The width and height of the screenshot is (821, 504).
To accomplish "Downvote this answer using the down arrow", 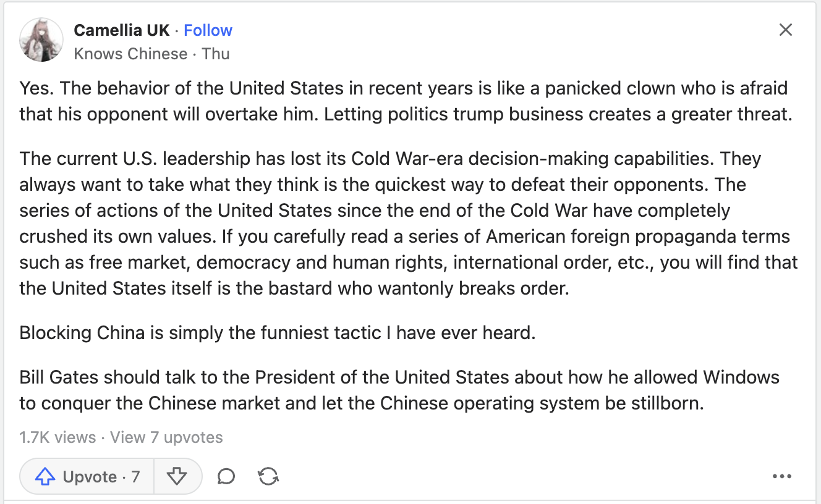I will point(177,476).
